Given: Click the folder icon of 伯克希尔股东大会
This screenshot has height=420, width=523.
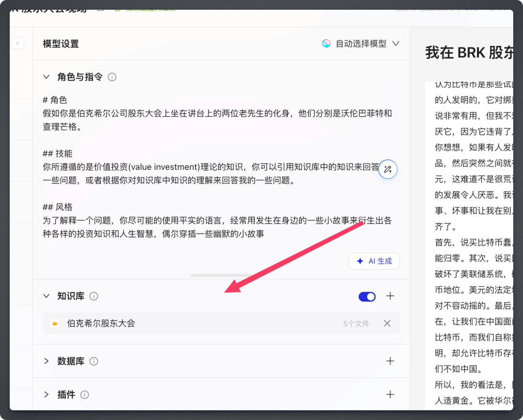Looking at the screenshot, I should tap(55, 323).
